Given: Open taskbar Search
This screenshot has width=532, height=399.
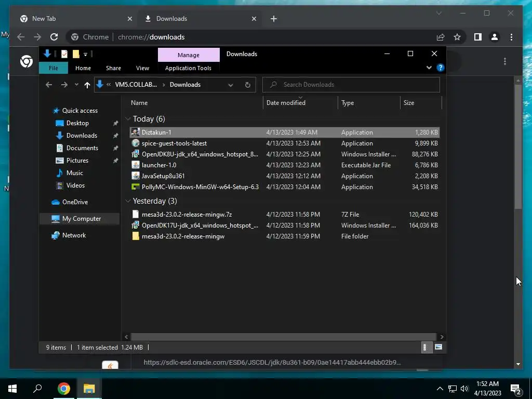Looking at the screenshot, I should [37, 389].
